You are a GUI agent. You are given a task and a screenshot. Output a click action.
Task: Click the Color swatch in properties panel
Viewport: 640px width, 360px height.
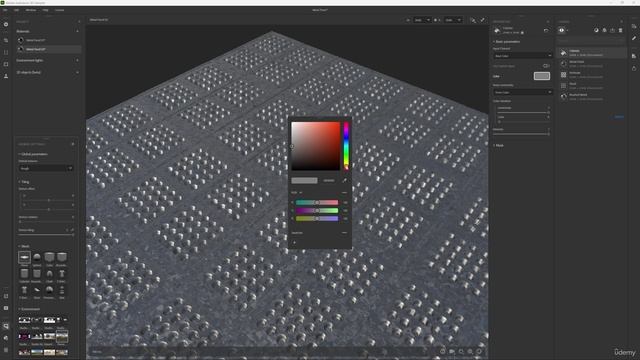[x=542, y=76]
